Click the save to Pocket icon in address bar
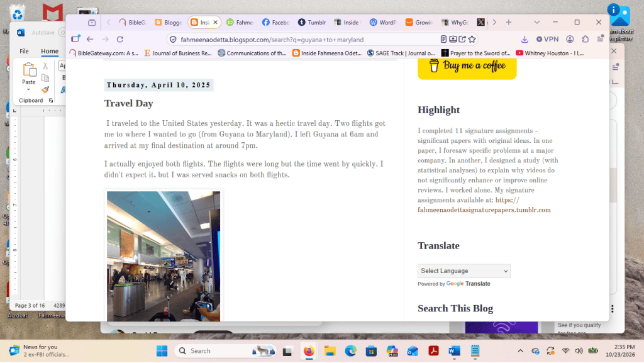This screenshot has width=644, height=363. (453, 40)
